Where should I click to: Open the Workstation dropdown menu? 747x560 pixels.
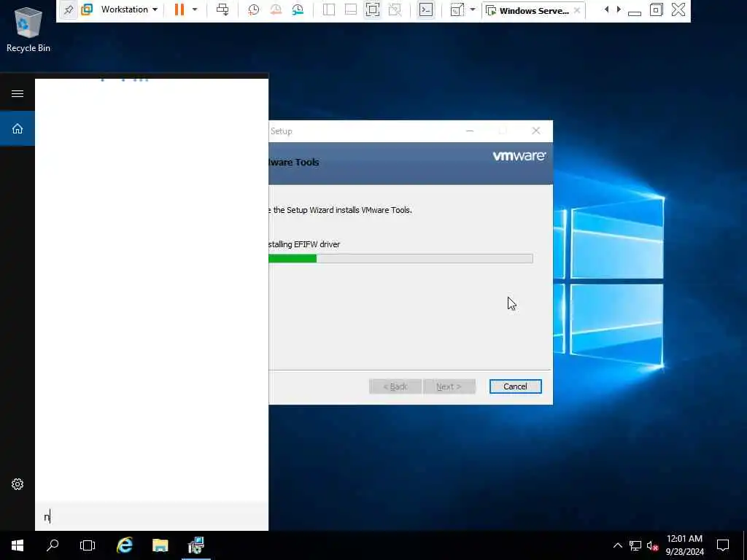point(129,9)
